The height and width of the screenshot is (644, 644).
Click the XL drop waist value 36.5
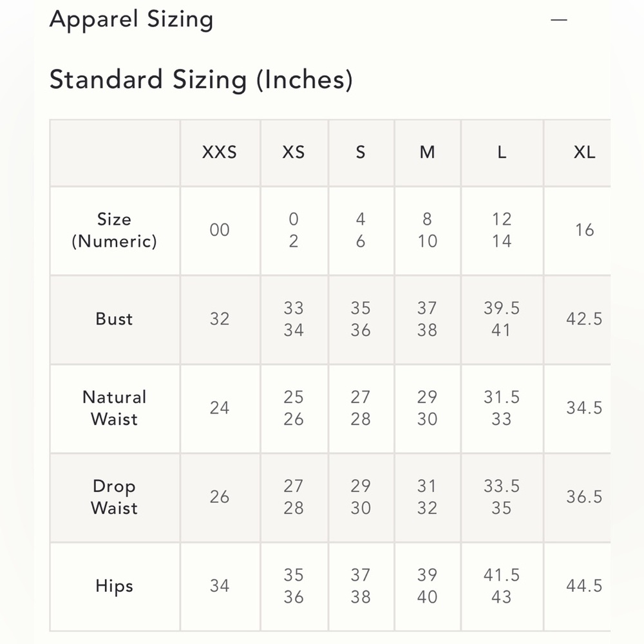584,497
